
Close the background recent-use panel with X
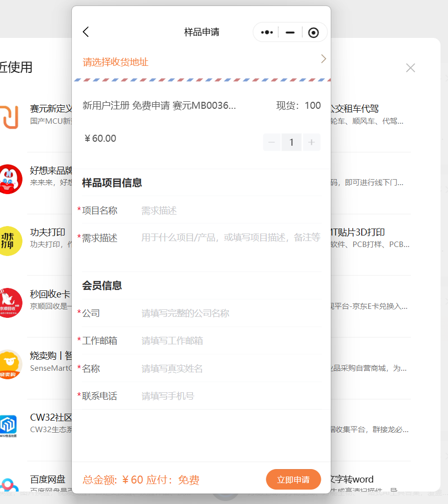tap(411, 68)
